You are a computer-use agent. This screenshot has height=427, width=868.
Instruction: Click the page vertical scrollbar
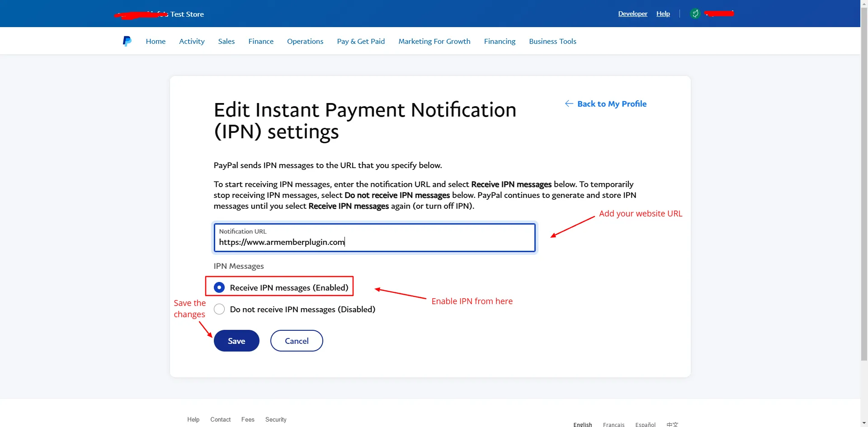pos(864,184)
